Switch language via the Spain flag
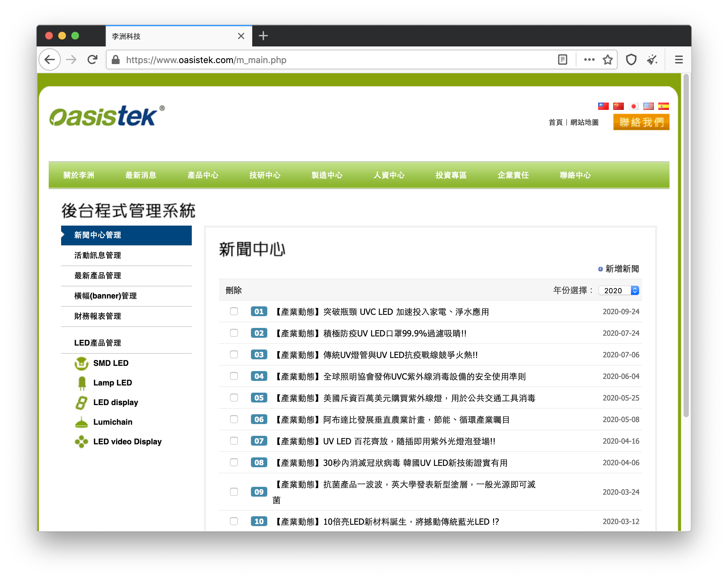The width and height of the screenshot is (728, 580). (x=664, y=106)
